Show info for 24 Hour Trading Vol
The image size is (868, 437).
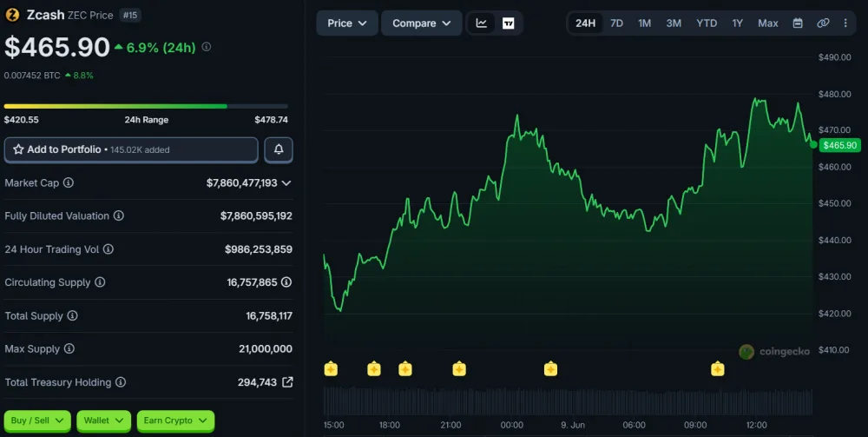[108, 249]
